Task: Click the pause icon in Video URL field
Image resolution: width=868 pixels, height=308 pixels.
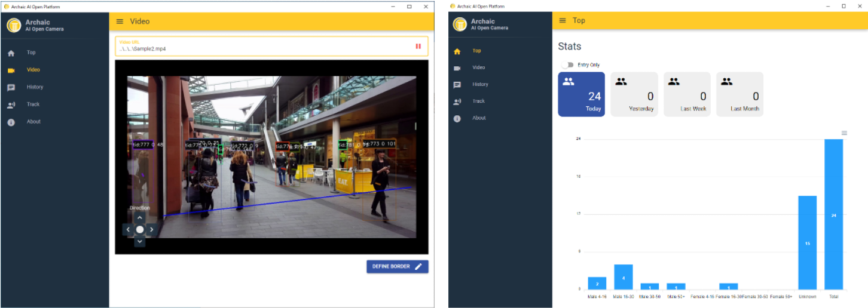Action: (x=418, y=46)
